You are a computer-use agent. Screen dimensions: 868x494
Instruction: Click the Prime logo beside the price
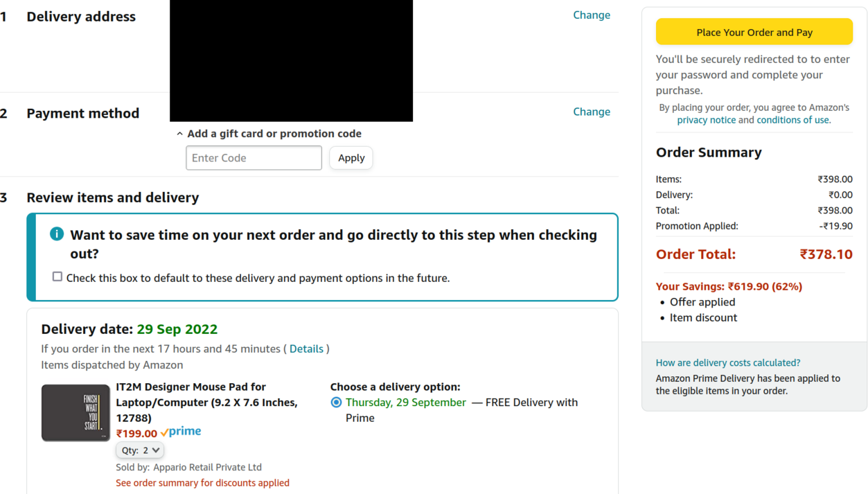point(181,432)
